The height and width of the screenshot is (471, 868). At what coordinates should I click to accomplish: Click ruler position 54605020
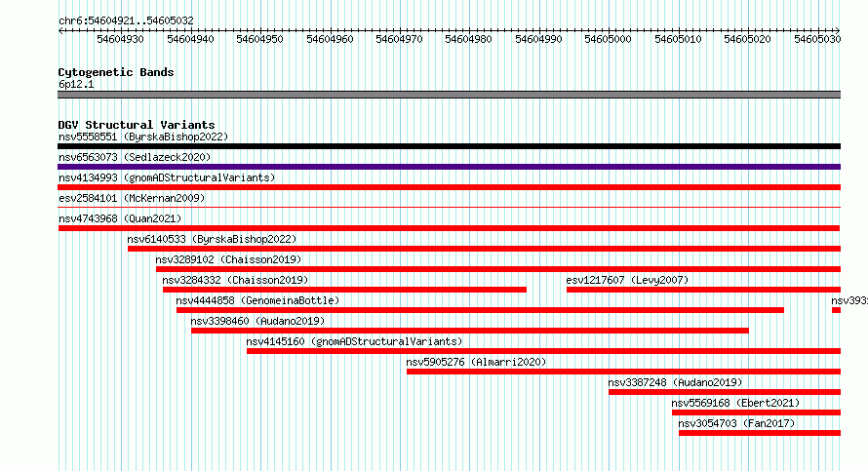coord(747,39)
